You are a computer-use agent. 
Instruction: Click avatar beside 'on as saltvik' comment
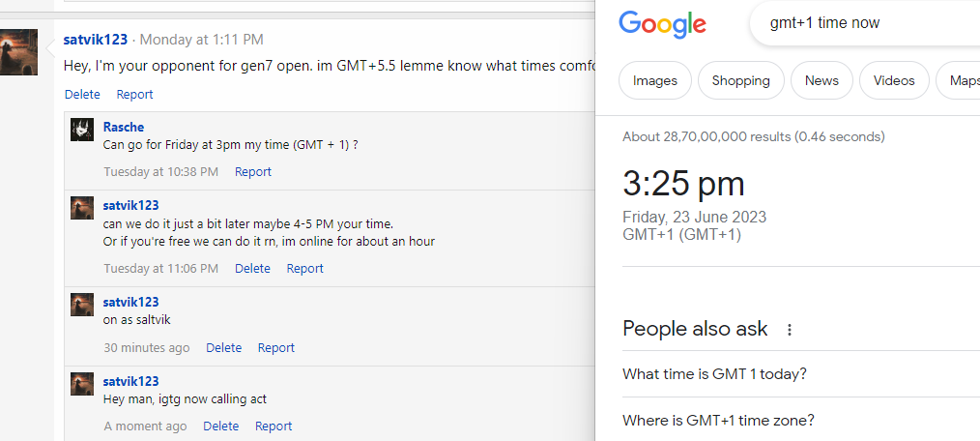click(x=82, y=304)
